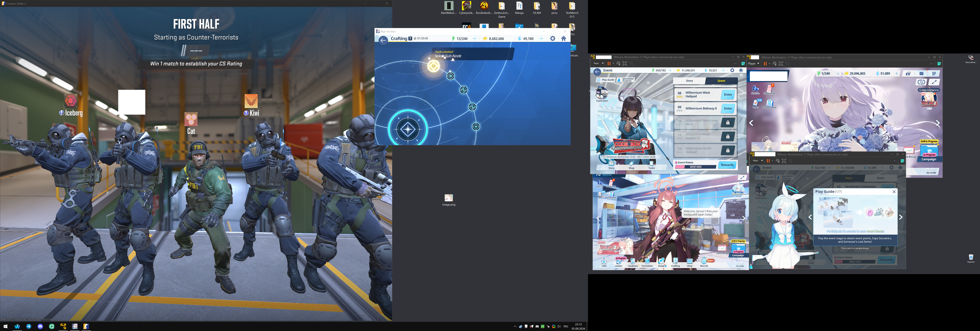The width and height of the screenshot is (980, 331).
Task: Select the glowing yellow sub-node in Crafting
Action: [433, 66]
